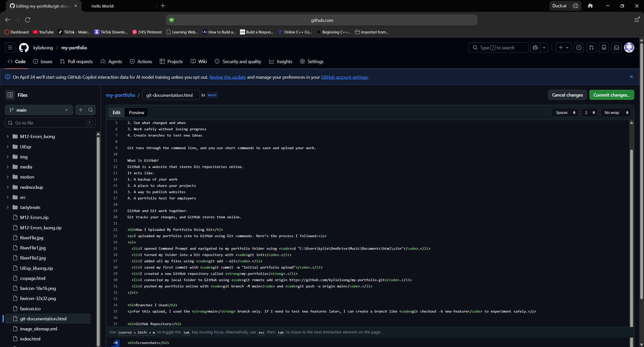The height and width of the screenshot is (347, 644).
Task: Open the Agents repository tab
Action: pyautogui.click(x=111, y=61)
